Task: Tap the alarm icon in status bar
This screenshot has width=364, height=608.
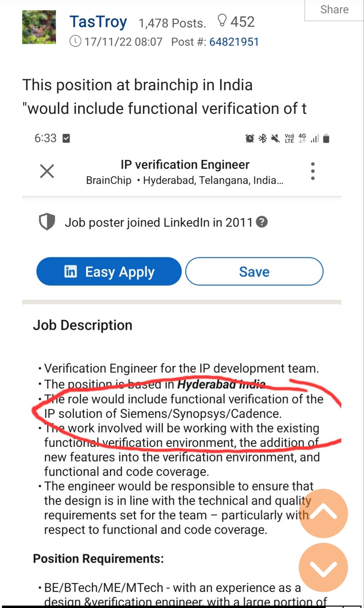Action: coord(250,138)
